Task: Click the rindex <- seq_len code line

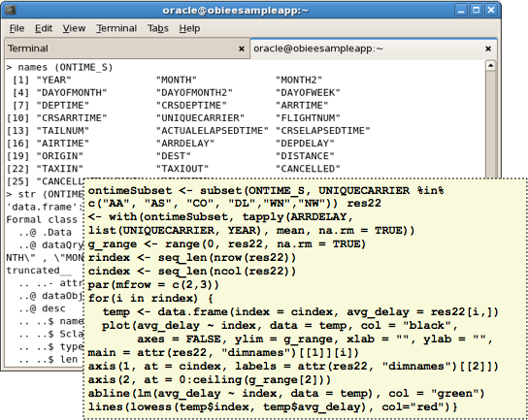Action: (x=191, y=258)
